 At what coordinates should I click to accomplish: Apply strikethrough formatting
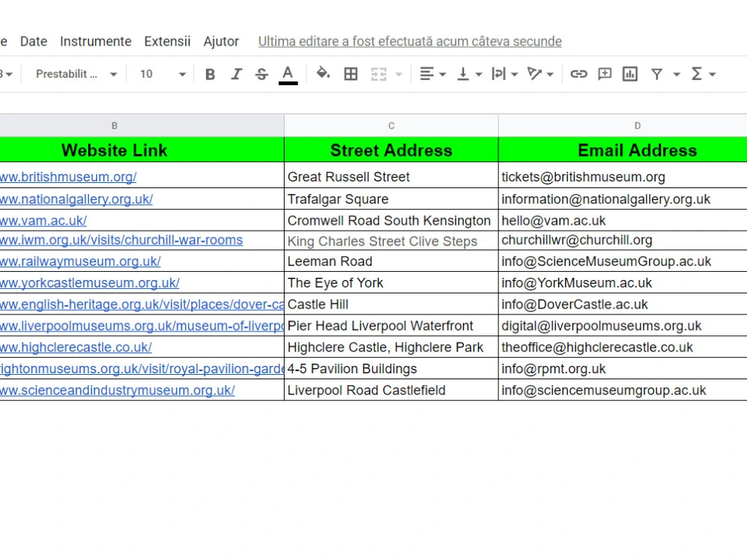point(261,74)
